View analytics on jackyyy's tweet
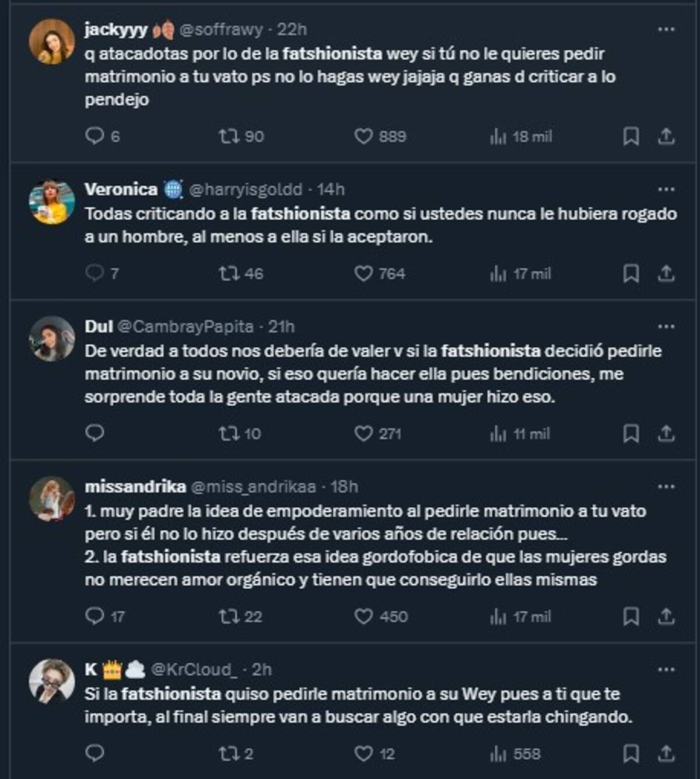The width and height of the screenshot is (700, 779). [498, 136]
